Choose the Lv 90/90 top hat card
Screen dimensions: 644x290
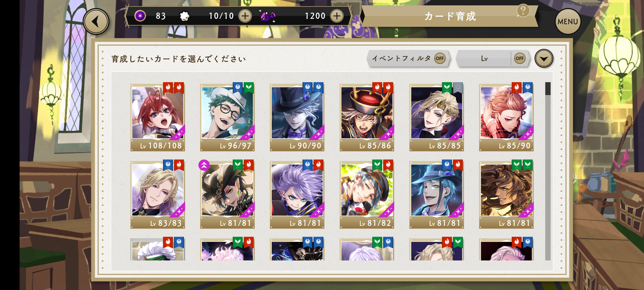297,117
